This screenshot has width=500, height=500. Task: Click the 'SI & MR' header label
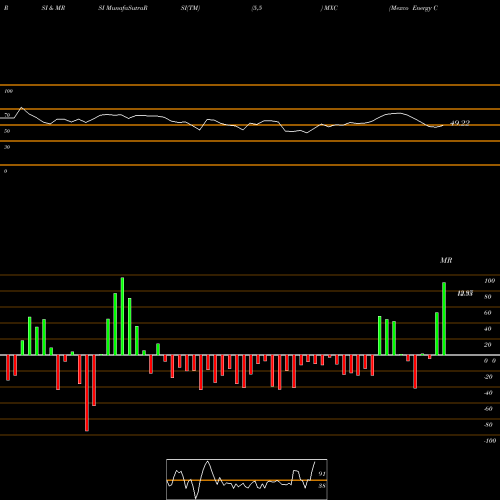click(x=53, y=8)
